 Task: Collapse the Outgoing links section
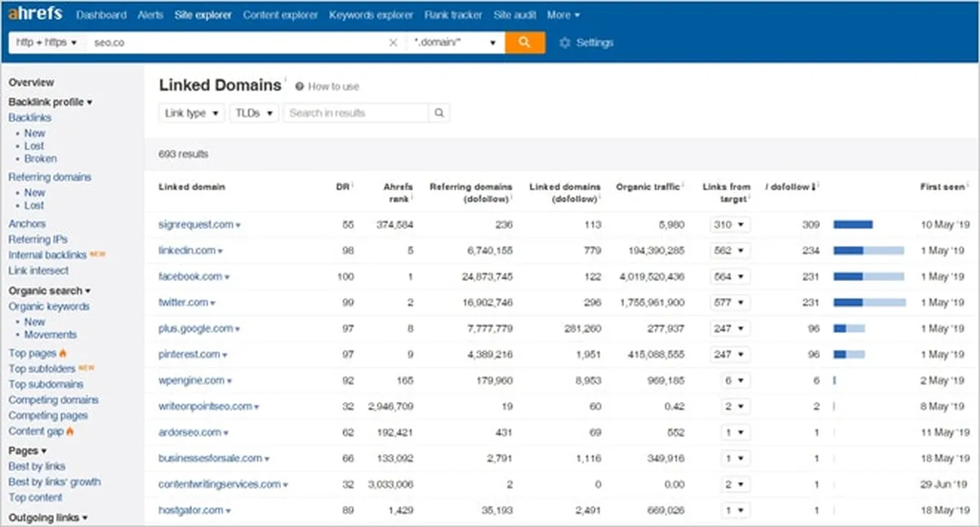click(x=48, y=518)
